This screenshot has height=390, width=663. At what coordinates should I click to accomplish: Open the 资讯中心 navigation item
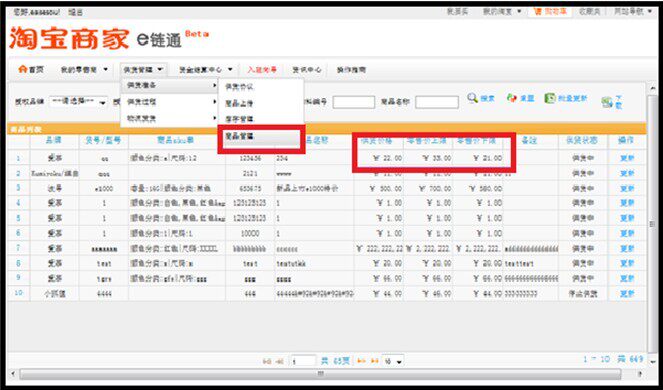[307, 70]
